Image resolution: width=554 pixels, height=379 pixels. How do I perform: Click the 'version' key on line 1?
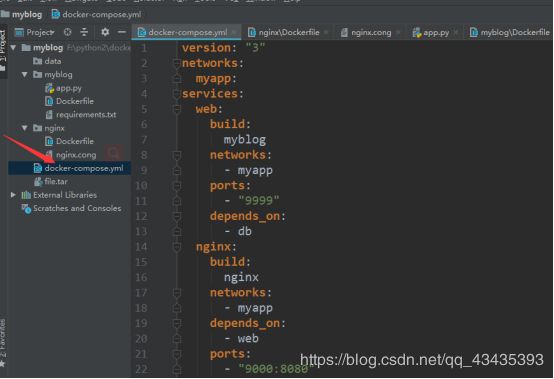[x=206, y=48]
